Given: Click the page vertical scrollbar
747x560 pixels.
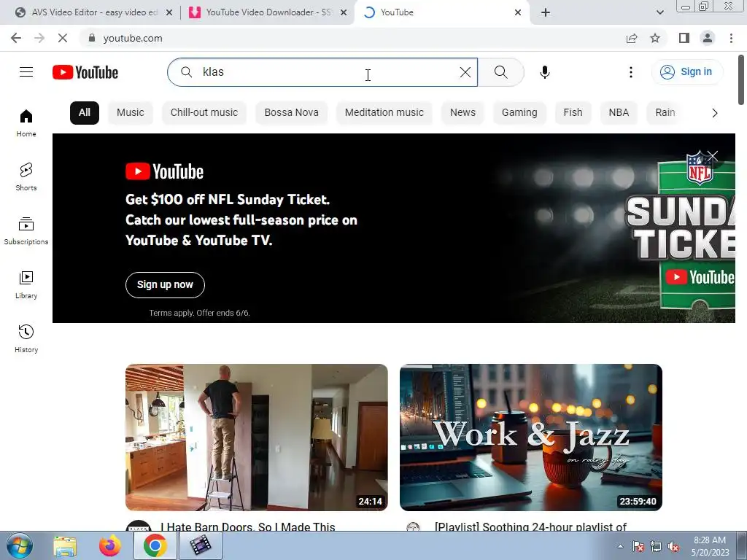Looking at the screenshot, I should (741, 79).
